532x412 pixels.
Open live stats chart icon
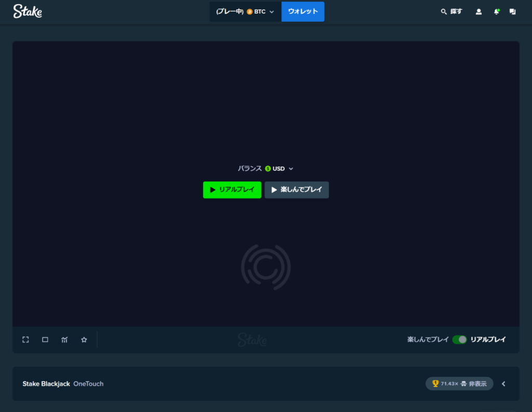(x=64, y=339)
